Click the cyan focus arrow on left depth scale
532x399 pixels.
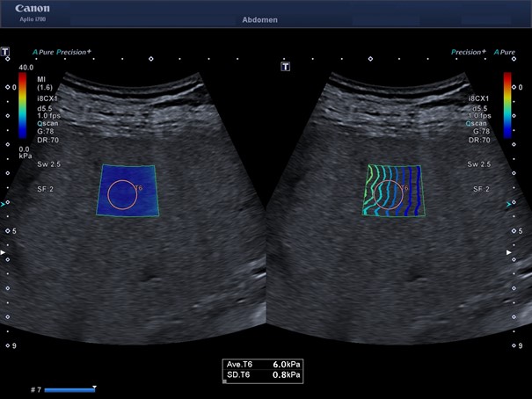[5, 203]
